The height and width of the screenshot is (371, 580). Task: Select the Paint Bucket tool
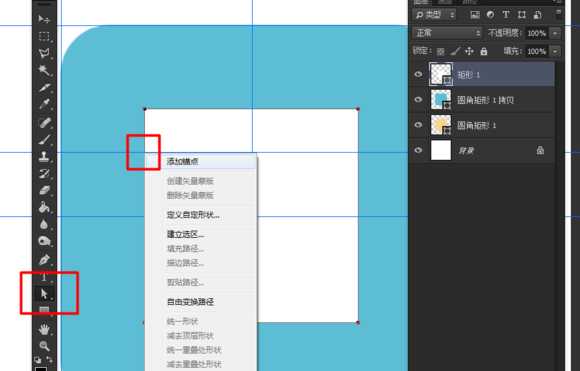[x=44, y=207]
